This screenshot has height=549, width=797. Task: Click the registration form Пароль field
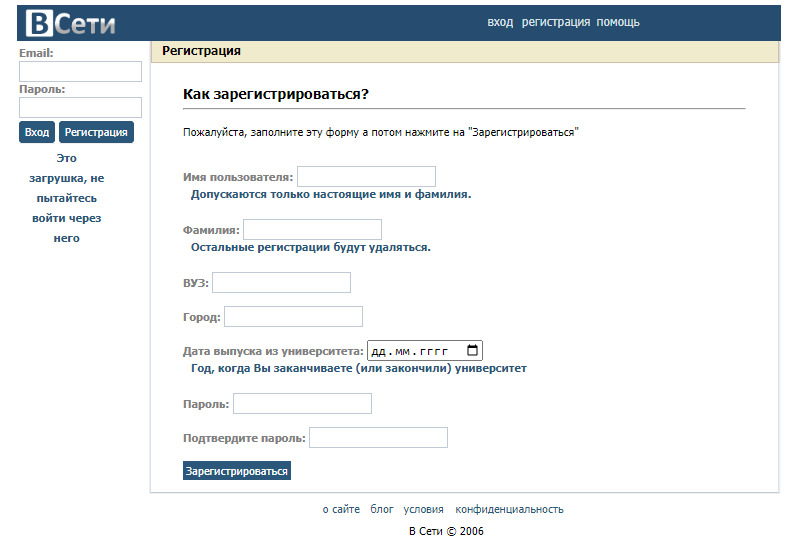302,404
